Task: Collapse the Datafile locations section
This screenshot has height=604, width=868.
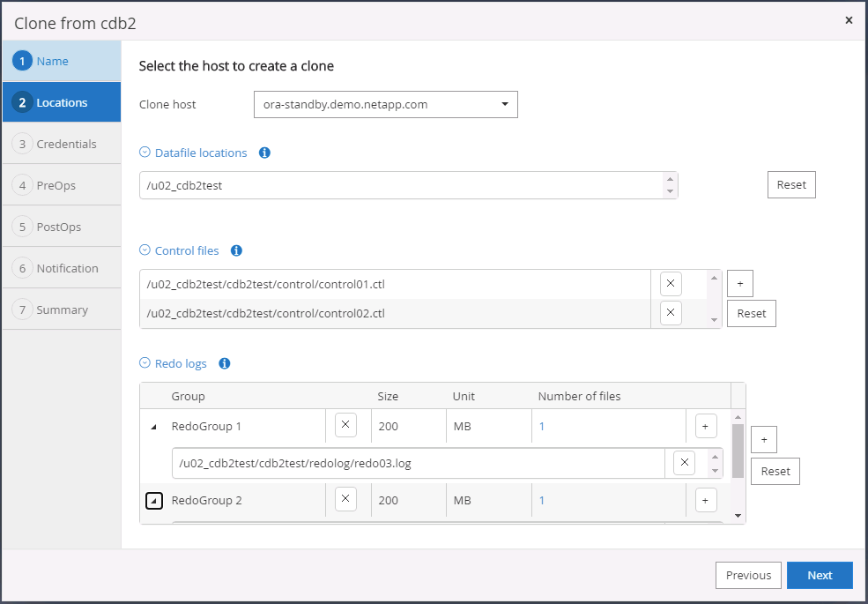Action: 145,153
